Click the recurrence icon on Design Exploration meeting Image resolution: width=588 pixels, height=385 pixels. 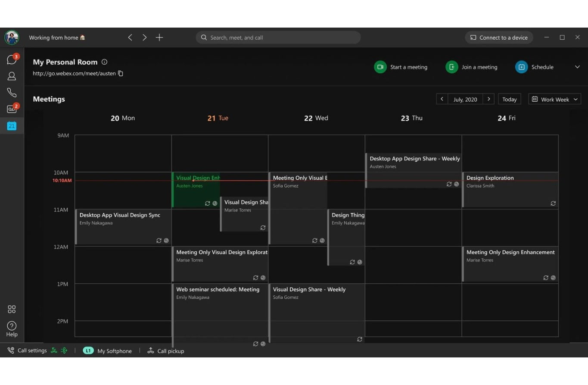point(553,203)
